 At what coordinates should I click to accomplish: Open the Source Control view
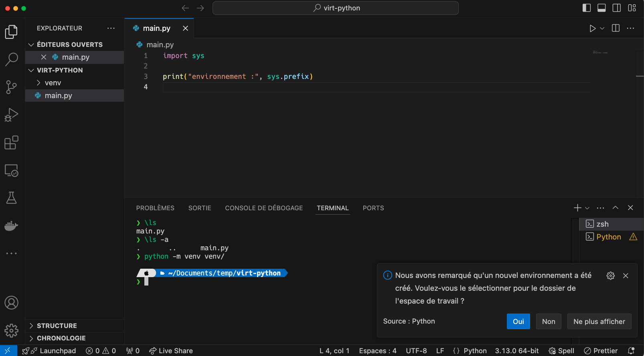[11, 87]
